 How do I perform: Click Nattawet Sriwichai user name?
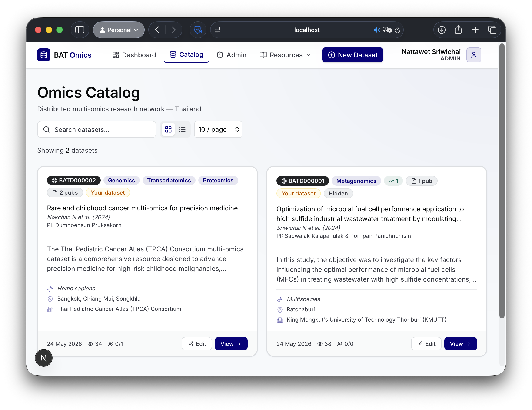click(x=431, y=52)
